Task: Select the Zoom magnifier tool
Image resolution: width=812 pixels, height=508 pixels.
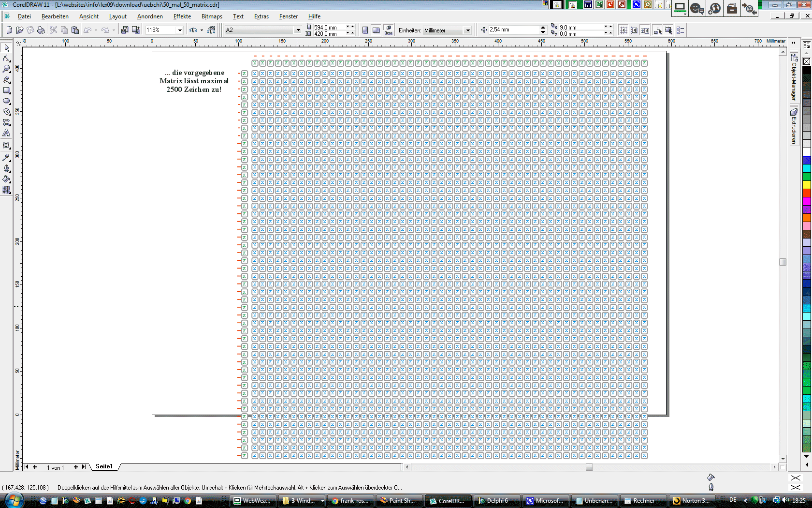Action: point(7,69)
